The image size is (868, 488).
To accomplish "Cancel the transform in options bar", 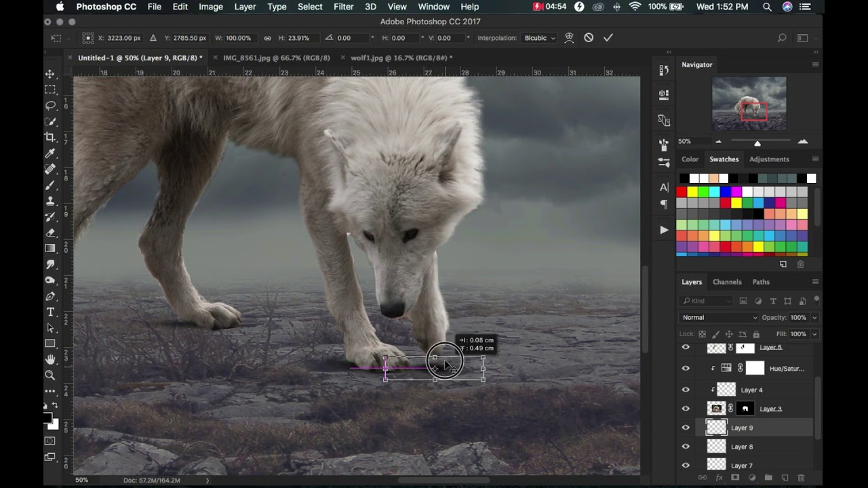I will pyautogui.click(x=589, y=38).
